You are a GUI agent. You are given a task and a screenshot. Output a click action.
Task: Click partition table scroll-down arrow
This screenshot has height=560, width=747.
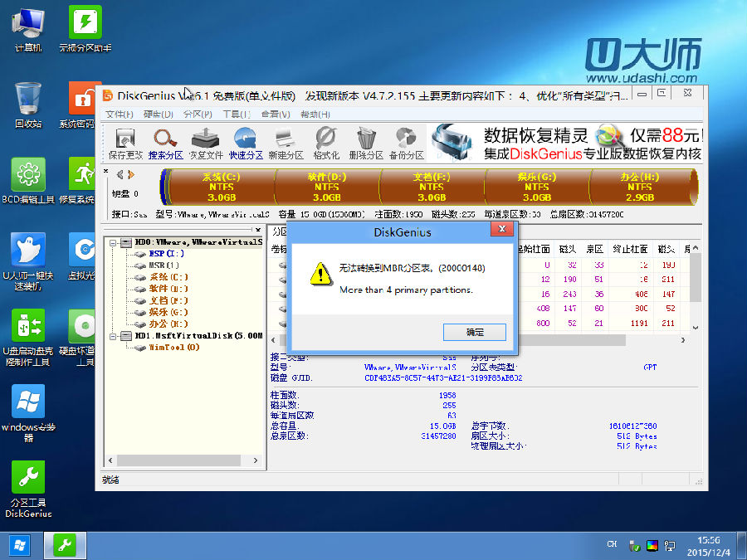[x=696, y=328]
